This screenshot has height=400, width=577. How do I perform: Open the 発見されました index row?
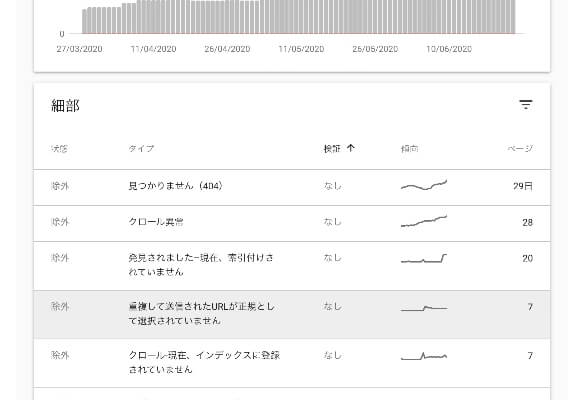point(292,266)
